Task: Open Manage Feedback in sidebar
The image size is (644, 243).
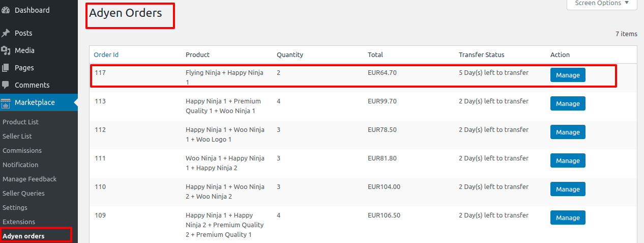Action: tap(30, 179)
